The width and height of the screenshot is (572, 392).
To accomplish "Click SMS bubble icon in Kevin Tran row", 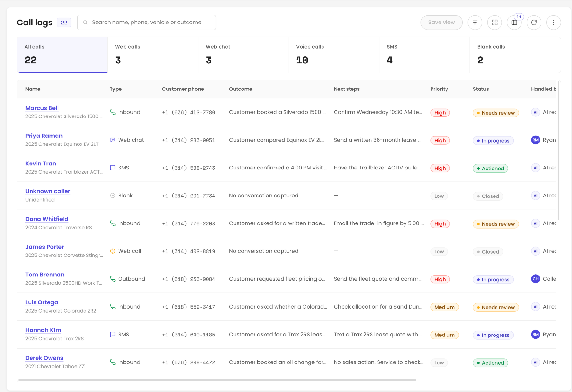I will (x=112, y=168).
